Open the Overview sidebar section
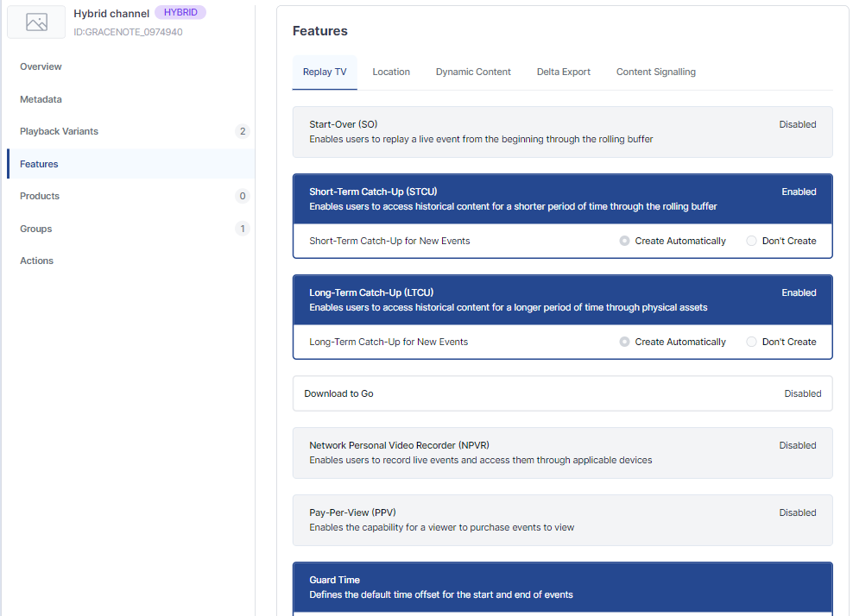853x616 pixels. click(x=41, y=66)
